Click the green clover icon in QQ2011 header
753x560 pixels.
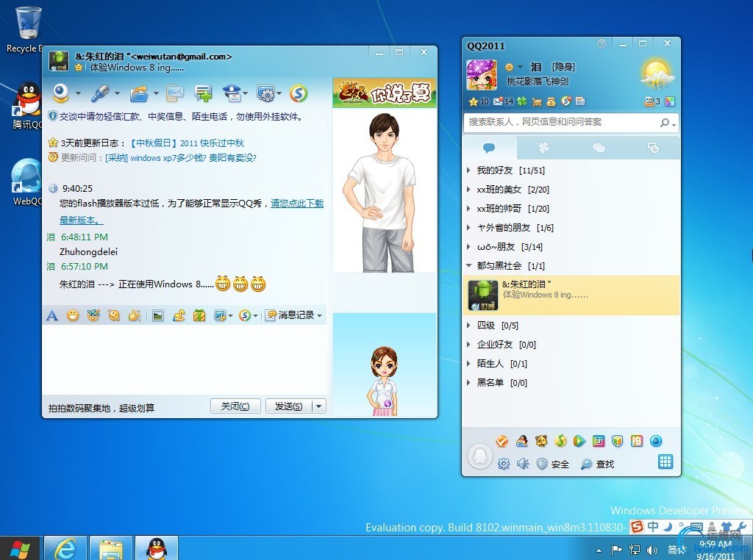coord(521,101)
